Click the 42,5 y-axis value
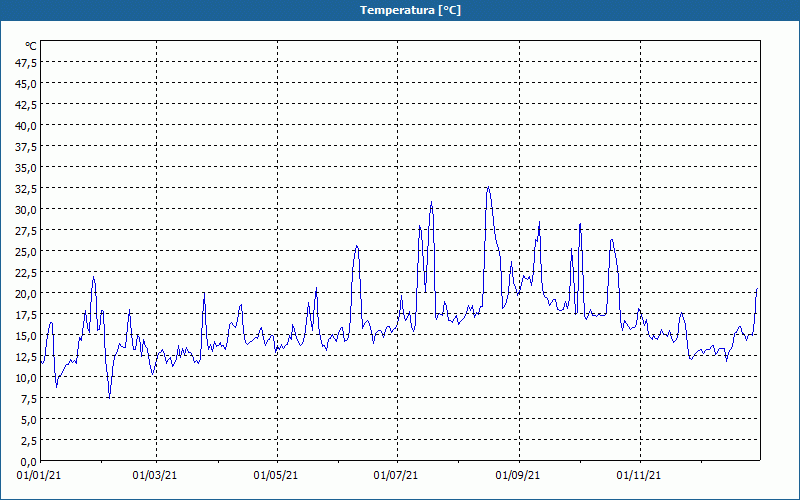Screen dimensions: 800x500 point(26,105)
